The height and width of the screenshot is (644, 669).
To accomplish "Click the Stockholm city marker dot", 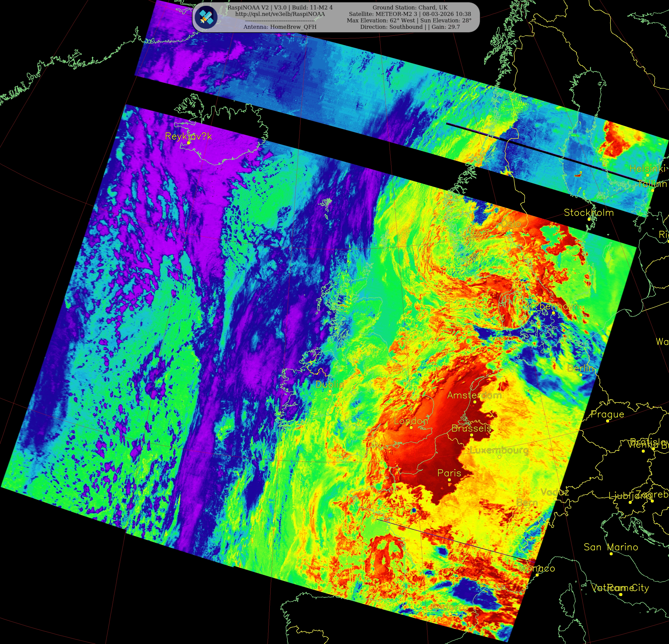I will coord(589,219).
